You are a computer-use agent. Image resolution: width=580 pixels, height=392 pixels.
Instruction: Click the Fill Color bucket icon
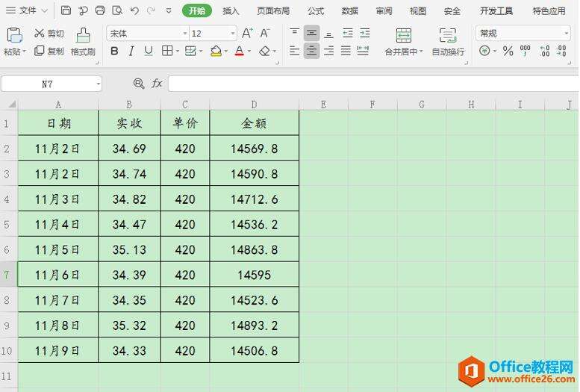[216, 51]
